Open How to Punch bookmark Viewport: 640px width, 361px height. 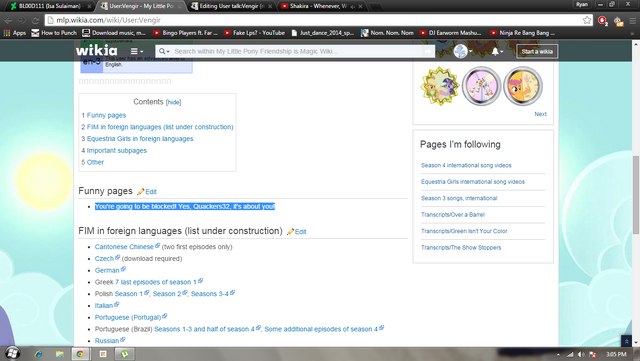(x=54, y=33)
